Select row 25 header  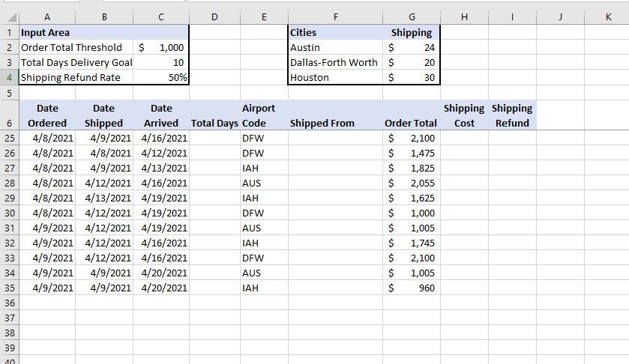tap(9, 138)
